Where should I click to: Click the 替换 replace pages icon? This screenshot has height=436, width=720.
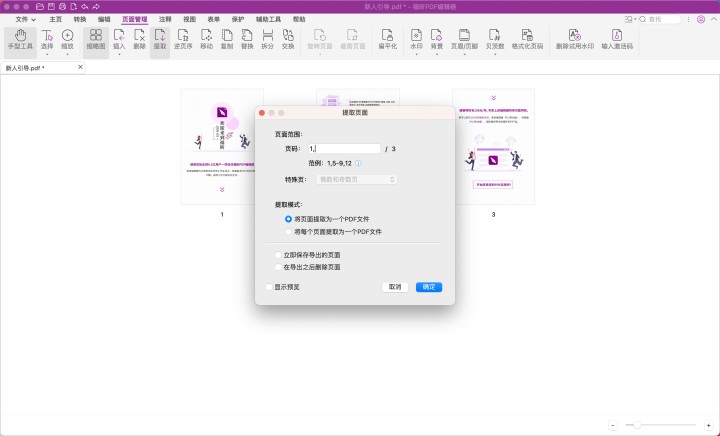[x=247, y=40]
